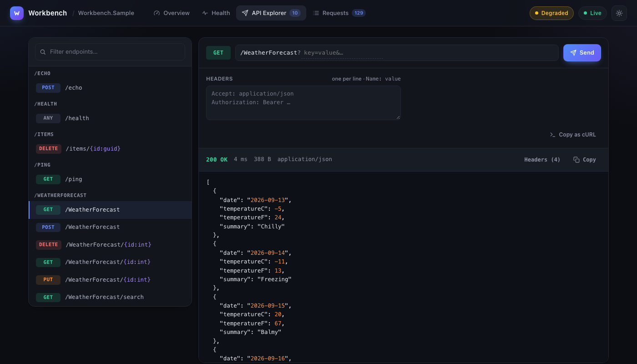
Task: Select the GET /WeatherForecast/{id:int} endpoint
Action: (x=110, y=262)
